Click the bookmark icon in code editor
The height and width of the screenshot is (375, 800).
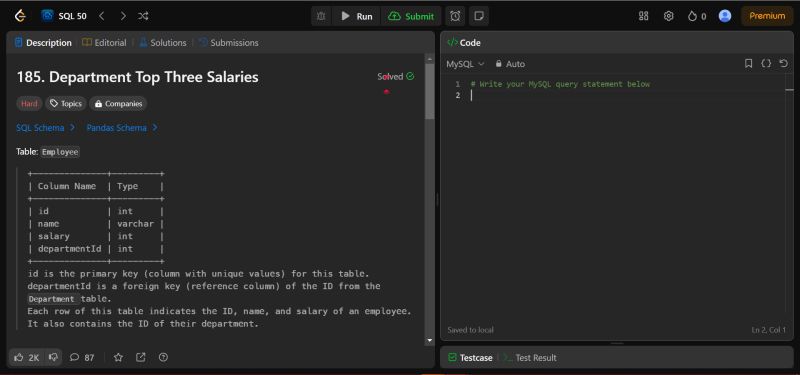pos(748,64)
